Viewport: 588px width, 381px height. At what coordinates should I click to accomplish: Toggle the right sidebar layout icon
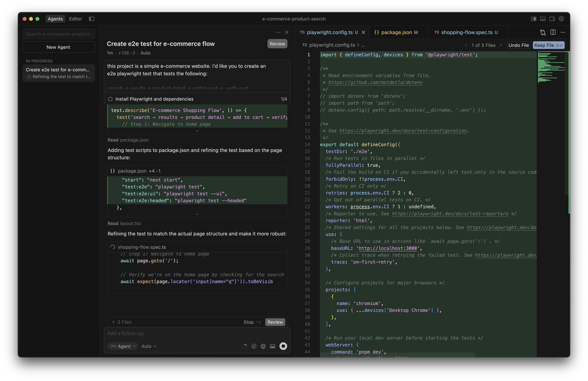click(x=552, y=19)
